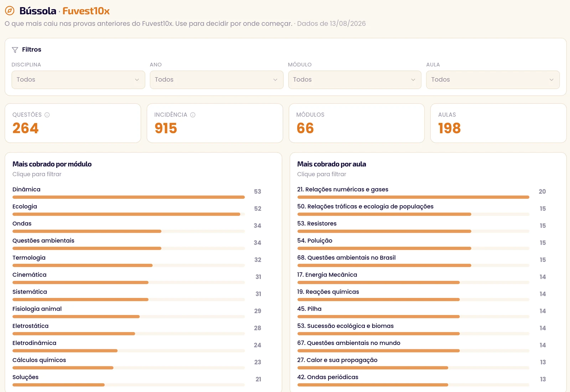Filter by the Termologia module
This screenshot has height=392, width=570.
(x=137, y=261)
